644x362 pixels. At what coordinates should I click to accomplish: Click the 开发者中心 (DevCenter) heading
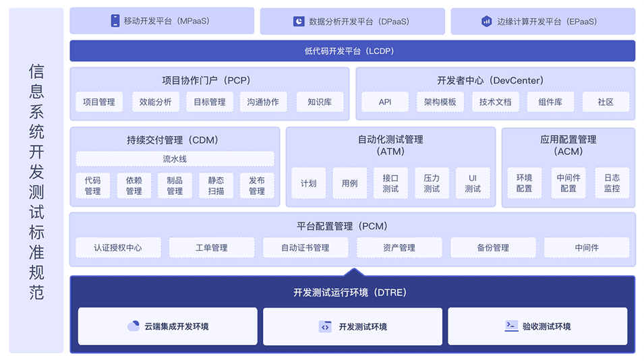click(x=490, y=80)
